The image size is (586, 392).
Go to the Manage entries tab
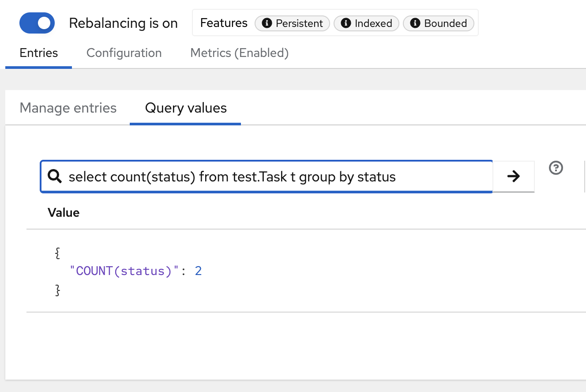[x=68, y=108]
